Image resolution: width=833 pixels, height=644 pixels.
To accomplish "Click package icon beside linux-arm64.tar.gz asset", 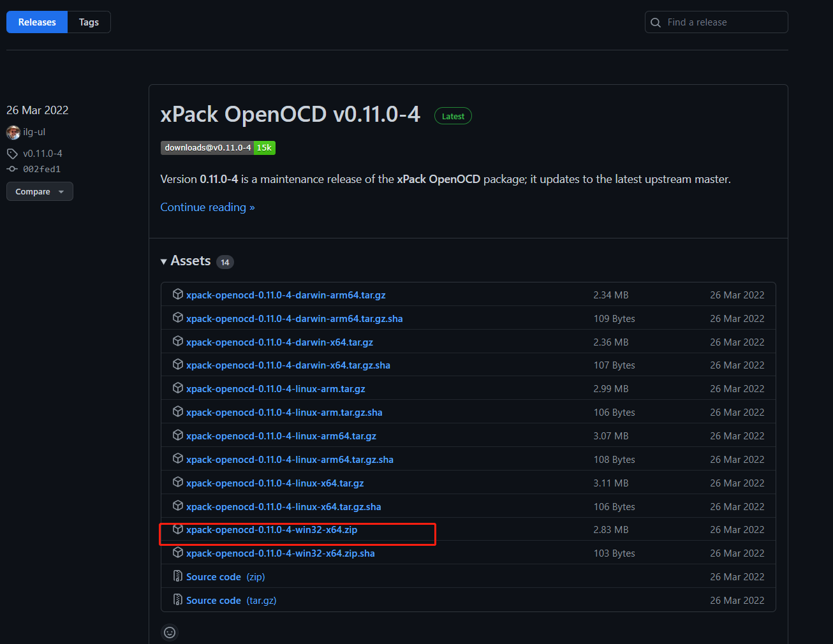I will 178,435.
